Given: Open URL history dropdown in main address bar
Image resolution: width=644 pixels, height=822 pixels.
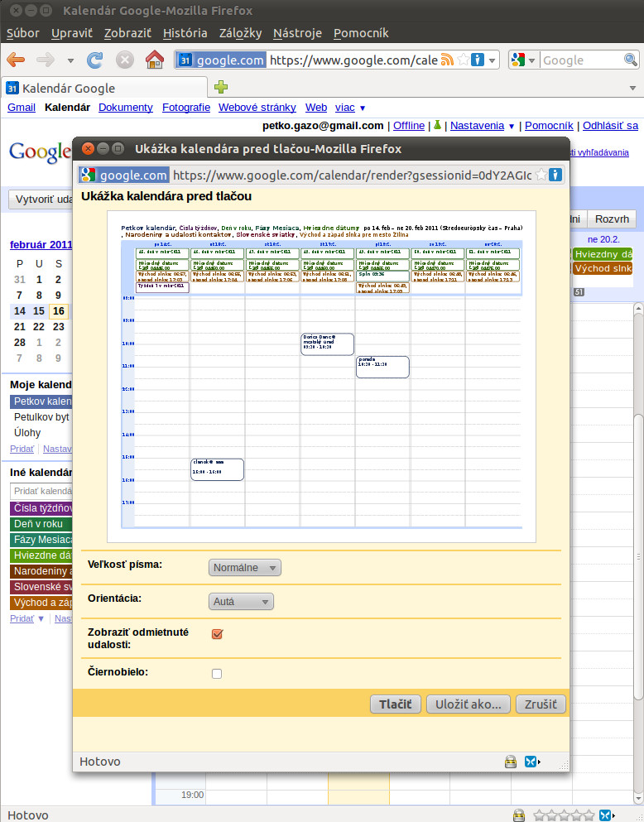Looking at the screenshot, I should click(492, 60).
